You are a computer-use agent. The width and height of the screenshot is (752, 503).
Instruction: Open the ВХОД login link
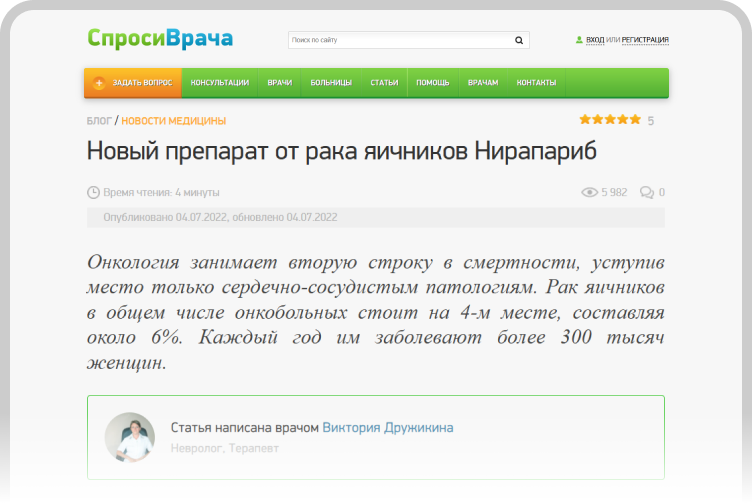tap(595, 40)
